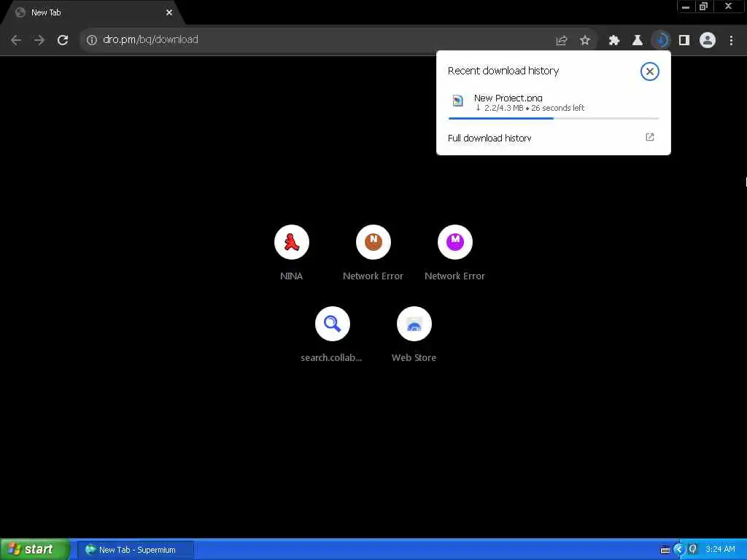Expand hidden tray icons arrow

[679, 550]
